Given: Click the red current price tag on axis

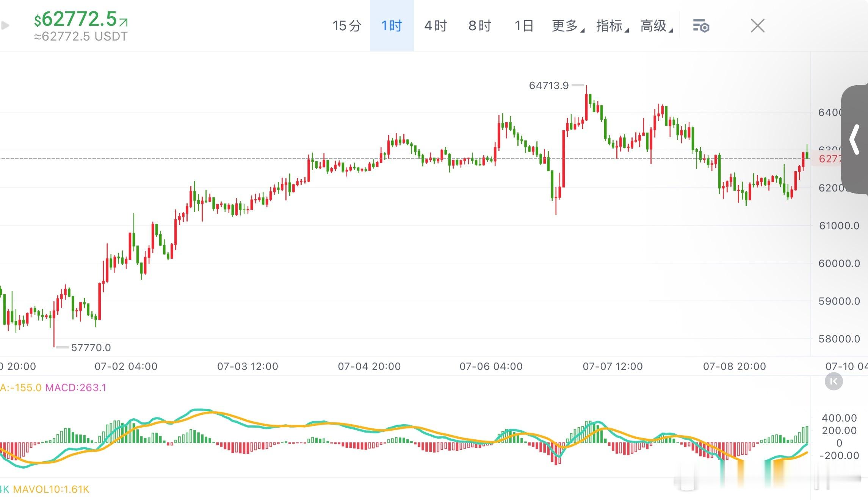Looking at the screenshot, I should (x=826, y=159).
